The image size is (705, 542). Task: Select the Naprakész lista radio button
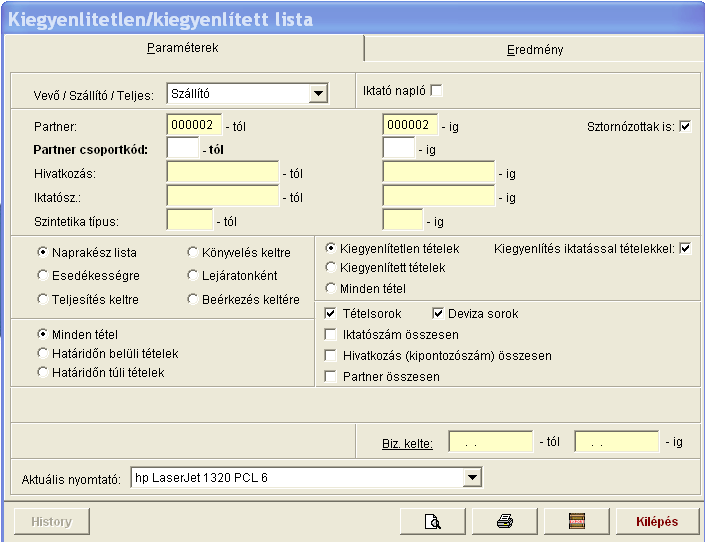(x=43, y=252)
